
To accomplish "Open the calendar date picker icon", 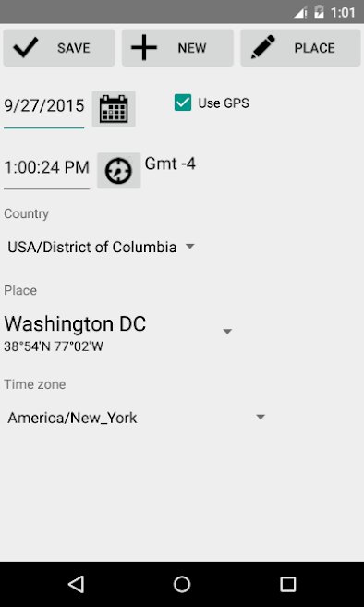I will pos(114,109).
